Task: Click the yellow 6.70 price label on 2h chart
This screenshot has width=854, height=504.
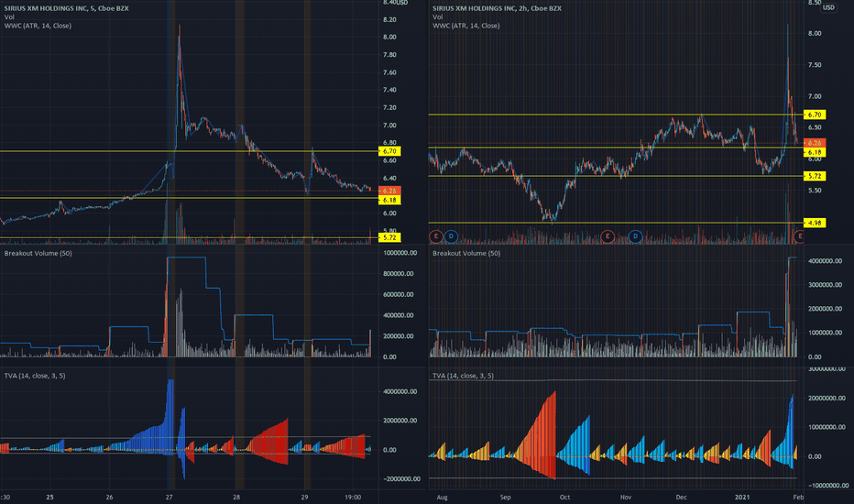Action: click(x=815, y=115)
